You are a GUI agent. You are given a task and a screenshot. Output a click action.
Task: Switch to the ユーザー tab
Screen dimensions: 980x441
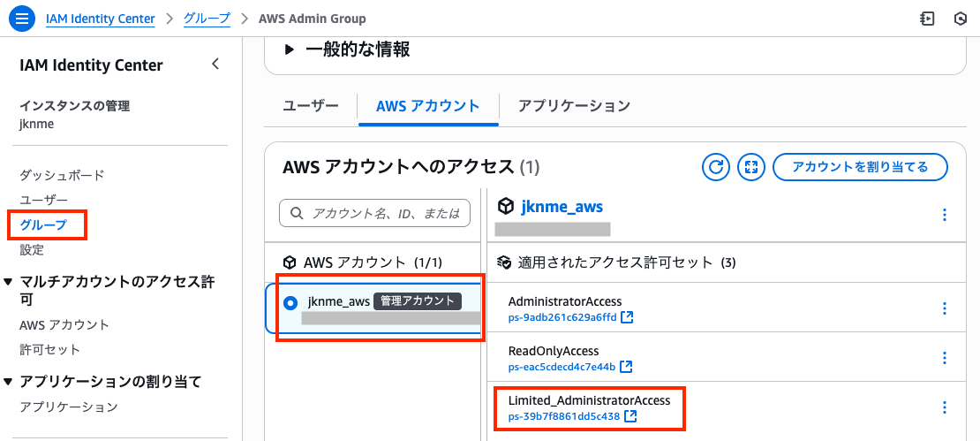point(310,106)
